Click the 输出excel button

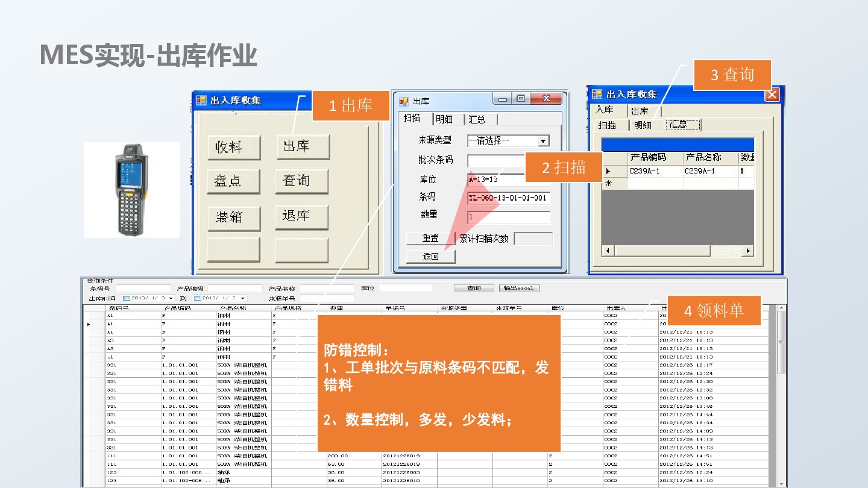[x=519, y=288]
